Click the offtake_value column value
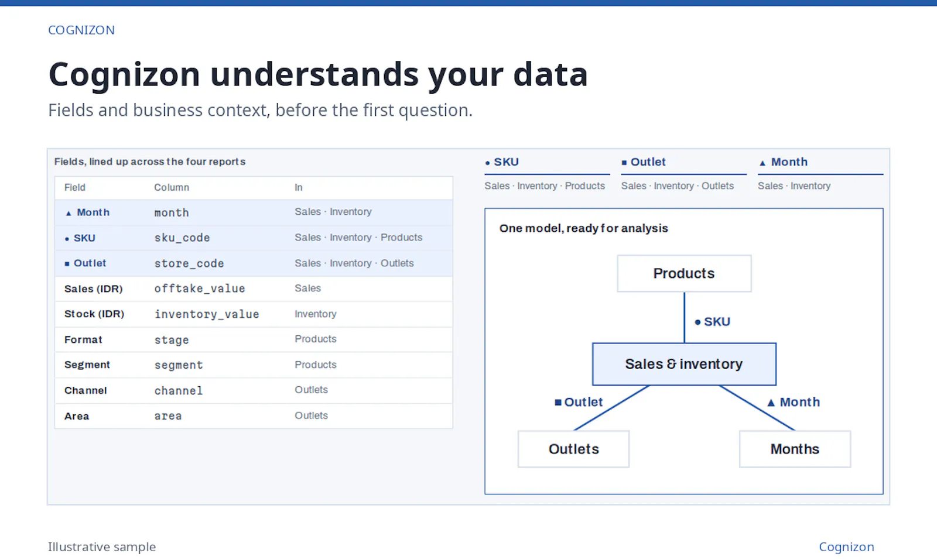 click(x=200, y=288)
